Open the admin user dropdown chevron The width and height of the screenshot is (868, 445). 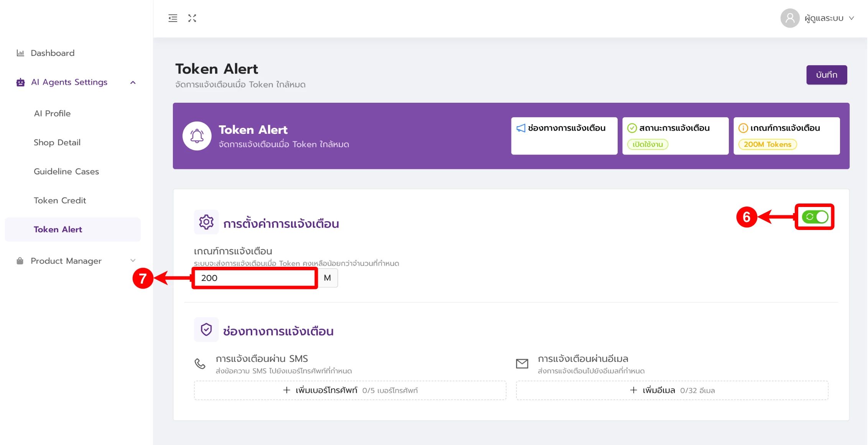852,18
